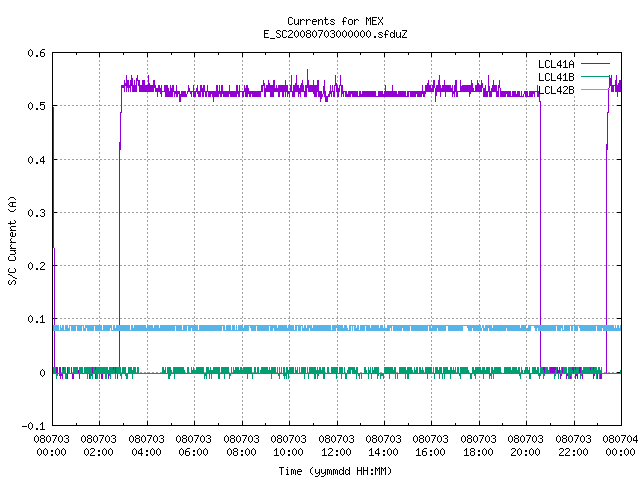Click the x-axis tick '080703 08:00'
The height and width of the screenshot is (480, 640).
pos(241,446)
